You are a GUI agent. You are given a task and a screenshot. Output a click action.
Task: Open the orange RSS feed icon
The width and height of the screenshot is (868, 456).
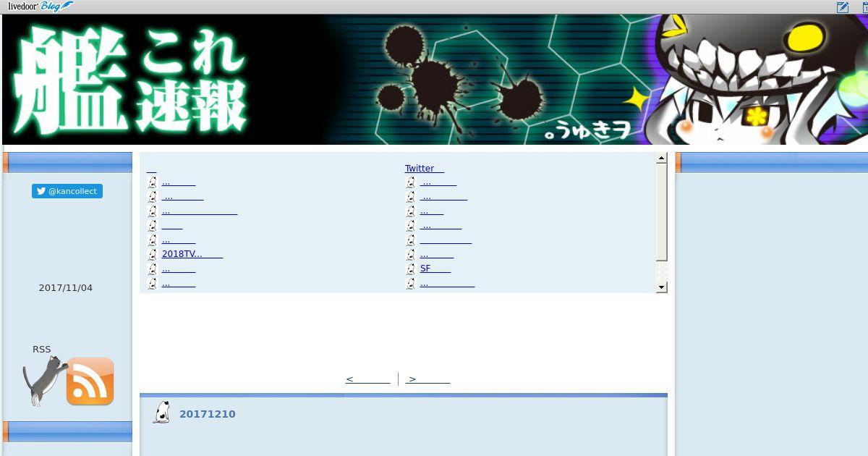(90, 381)
